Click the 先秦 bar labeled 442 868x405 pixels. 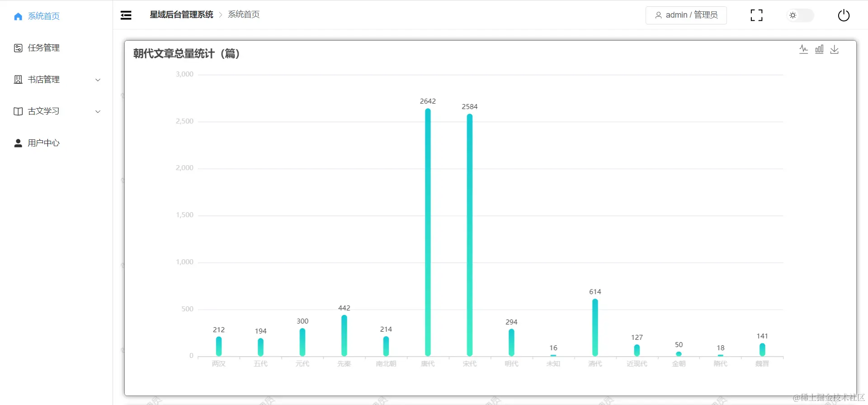[x=344, y=336]
